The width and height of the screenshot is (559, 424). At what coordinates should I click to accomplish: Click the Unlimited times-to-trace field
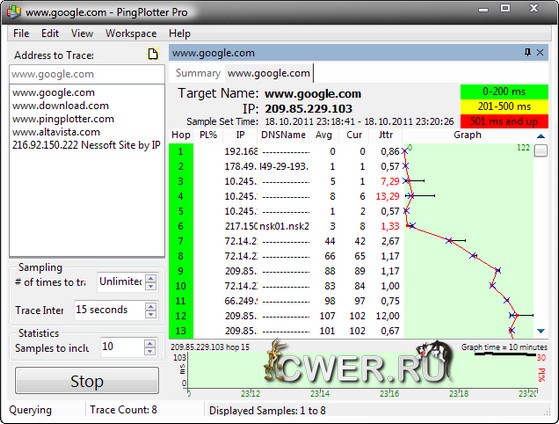(121, 282)
